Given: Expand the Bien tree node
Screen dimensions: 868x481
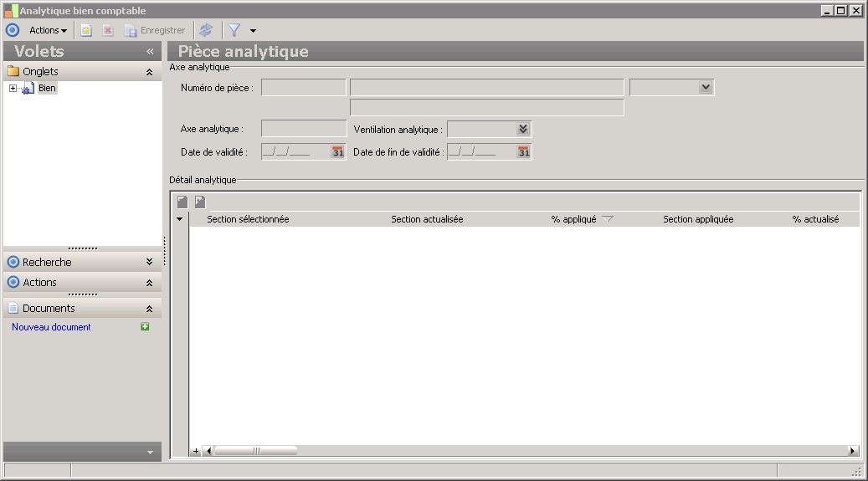Looking at the screenshot, I should [x=13, y=88].
